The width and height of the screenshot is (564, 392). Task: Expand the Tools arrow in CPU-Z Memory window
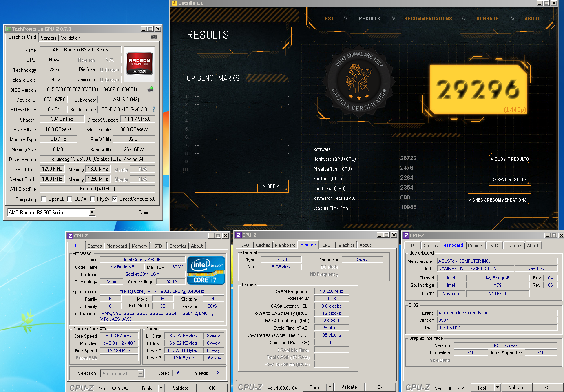(330, 387)
